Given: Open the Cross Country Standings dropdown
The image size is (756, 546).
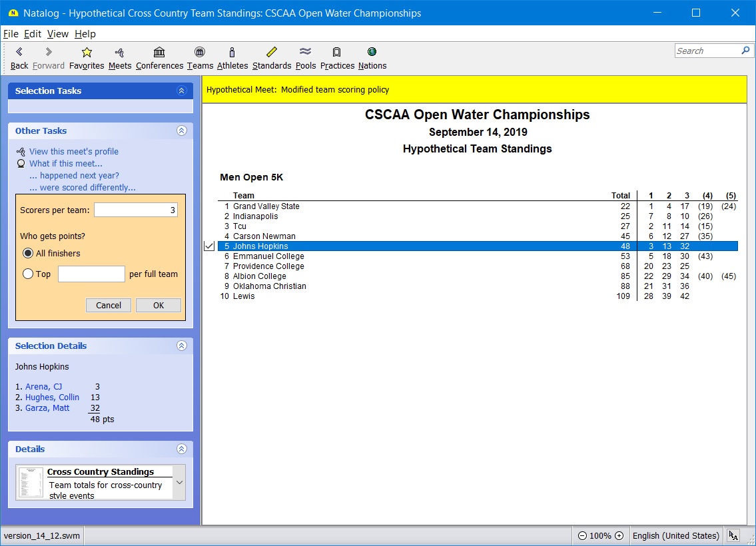Looking at the screenshot, I should 179,482.
